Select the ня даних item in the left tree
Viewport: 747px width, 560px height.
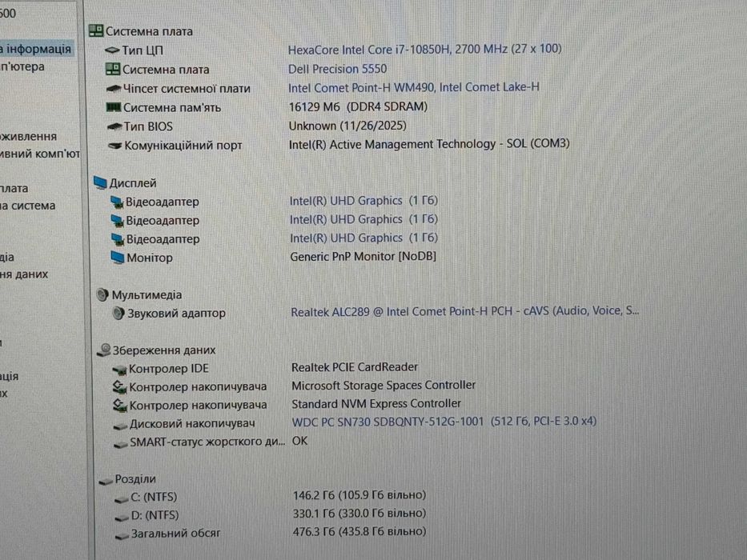pos(24,274)
